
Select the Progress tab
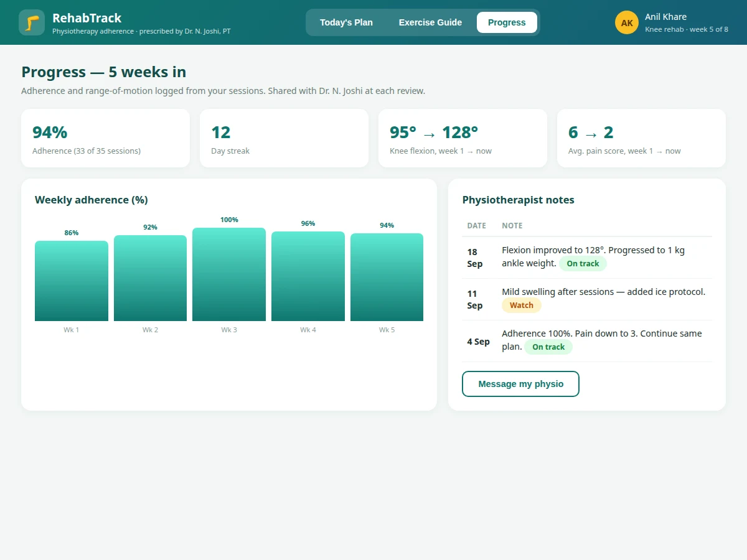[x=507, y=22]
